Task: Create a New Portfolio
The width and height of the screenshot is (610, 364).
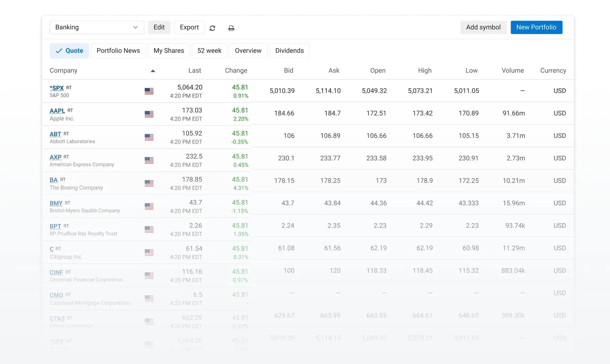Action: (x=536, y=27)
